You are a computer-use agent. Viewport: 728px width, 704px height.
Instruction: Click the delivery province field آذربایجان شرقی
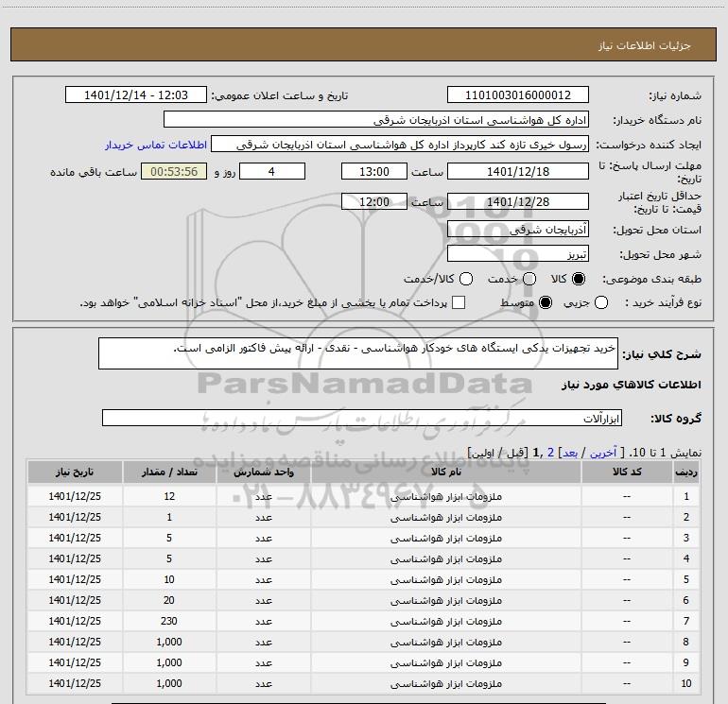tap(518, 230)
